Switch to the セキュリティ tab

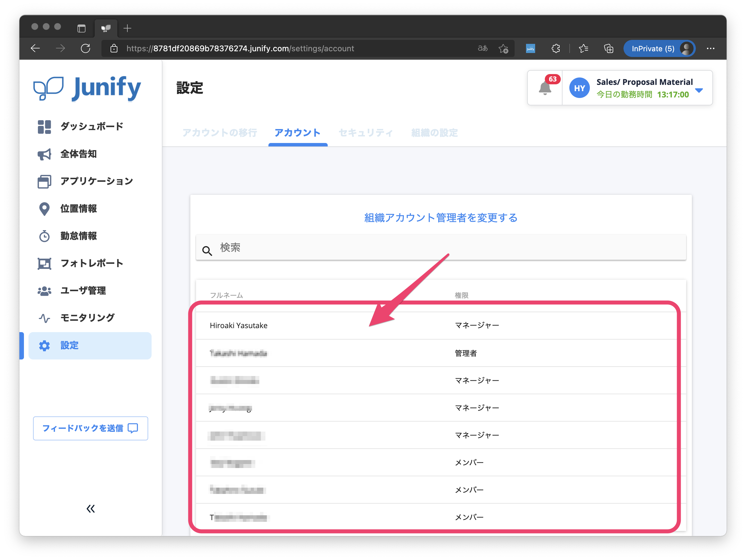366,133
